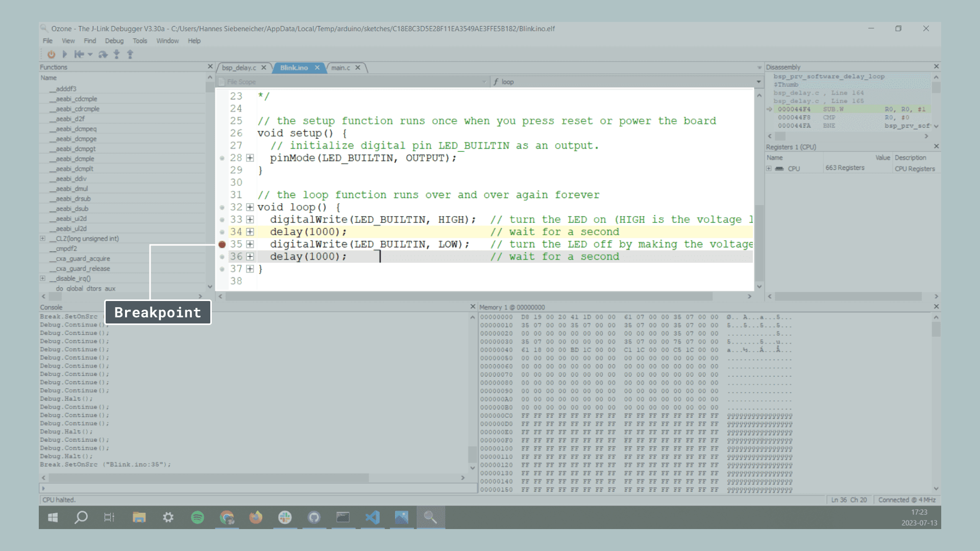Image resolution: width=980 pixels, height=551 pixels.
Task: Set a breakpoint on line 34
Action: pos(222,232)
